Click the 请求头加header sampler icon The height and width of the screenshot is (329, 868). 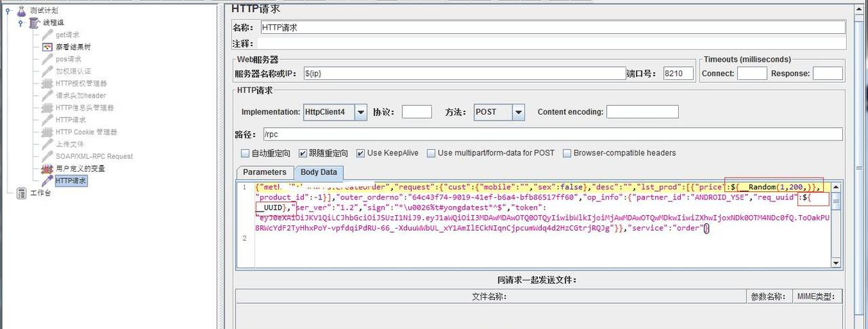[x=47, y=96]
